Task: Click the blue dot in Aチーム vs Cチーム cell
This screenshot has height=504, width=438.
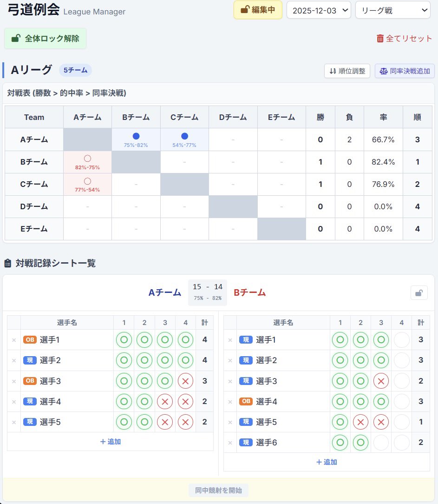Action: pos(184,136)
